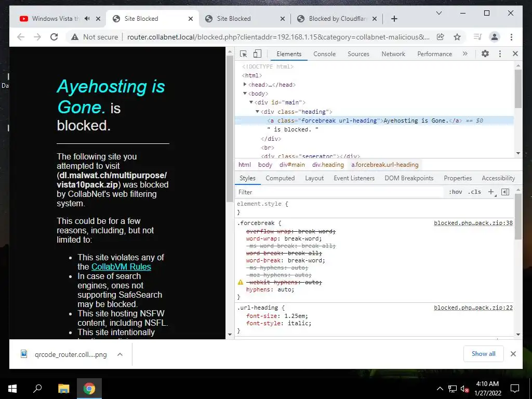Collapse the div id main node
The height and width of the screenshot is (399, 532).
[x=251, y=102]
